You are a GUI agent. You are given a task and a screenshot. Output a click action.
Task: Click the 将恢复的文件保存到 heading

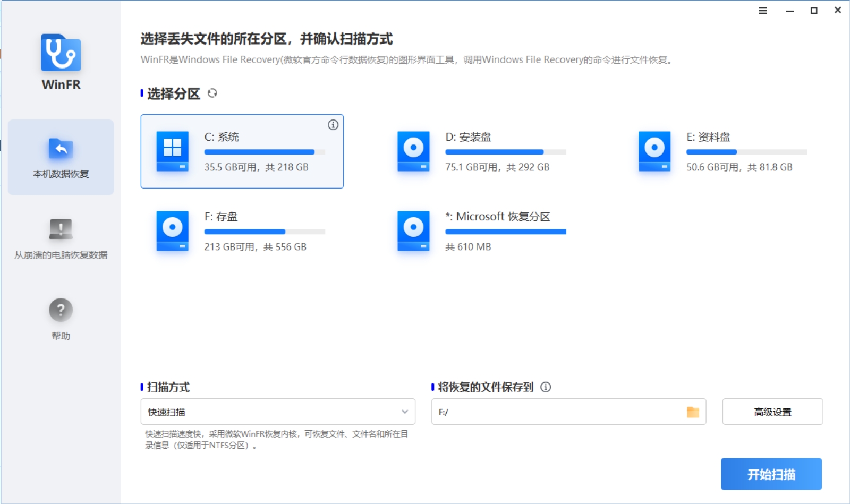(486, 387)
